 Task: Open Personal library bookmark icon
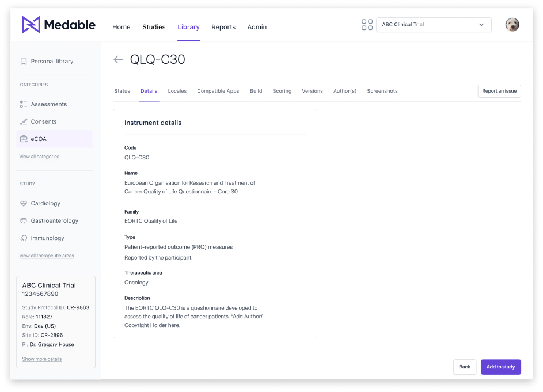[x=24, y=61]
